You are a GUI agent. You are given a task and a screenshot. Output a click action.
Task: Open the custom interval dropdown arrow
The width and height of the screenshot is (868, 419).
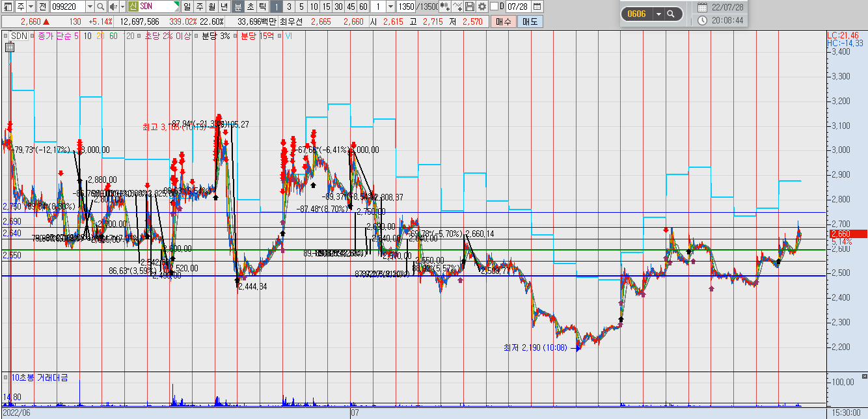click(390, 7)
